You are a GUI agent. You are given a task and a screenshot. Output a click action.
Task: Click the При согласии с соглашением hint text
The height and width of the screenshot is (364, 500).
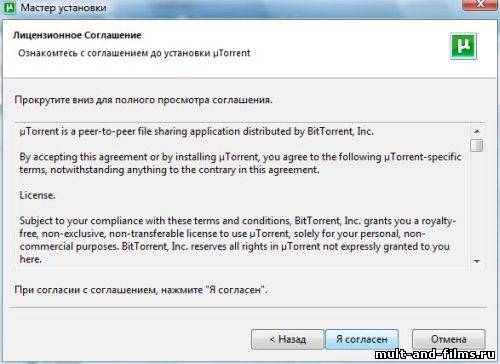pyautogui.click(x=141, y=290)
